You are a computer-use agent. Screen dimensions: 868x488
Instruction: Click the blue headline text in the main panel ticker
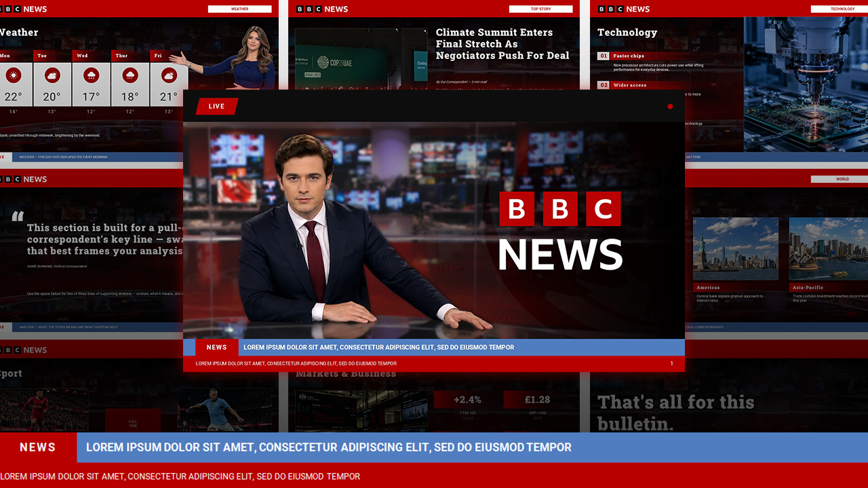(x=378, y=347)
